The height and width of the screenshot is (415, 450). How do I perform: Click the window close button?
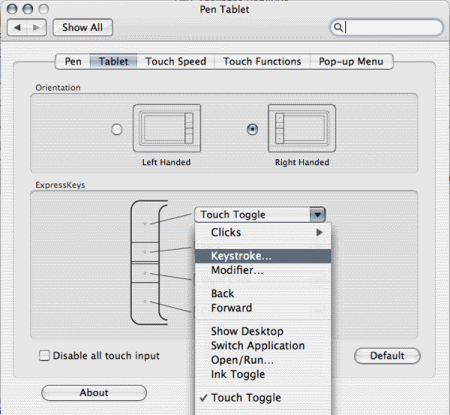[12, 9]
